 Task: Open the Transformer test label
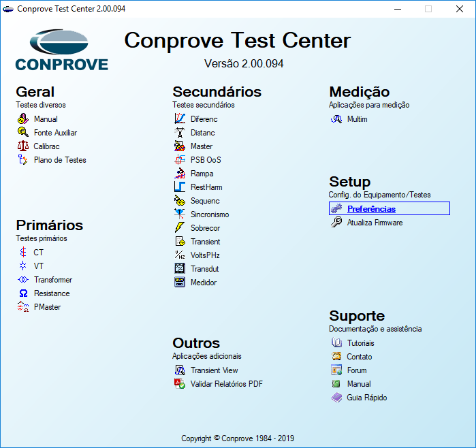53,280
